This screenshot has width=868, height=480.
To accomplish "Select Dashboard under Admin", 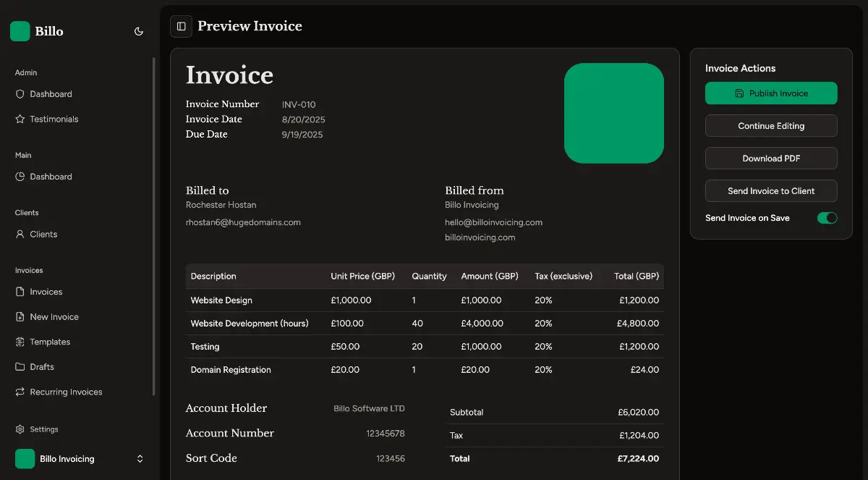I will 51,93.
